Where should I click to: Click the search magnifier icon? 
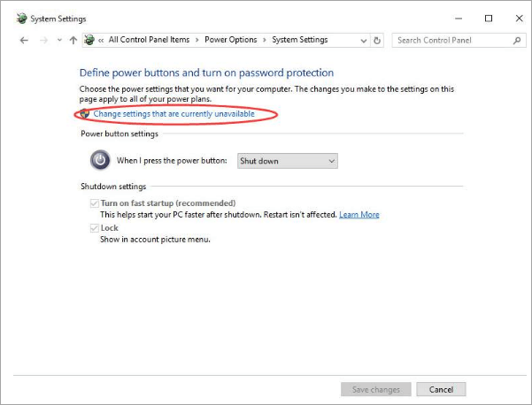coord(518,40)
